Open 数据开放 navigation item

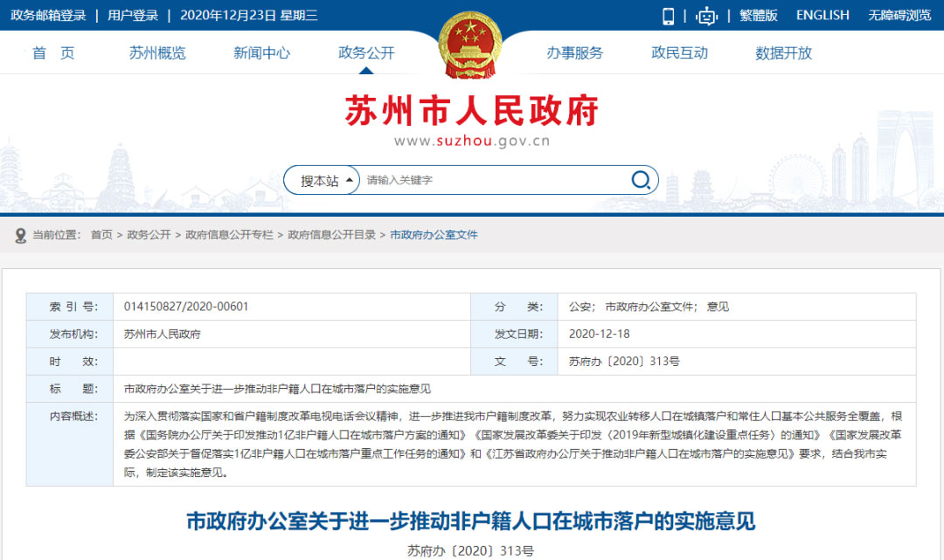[x=784, y=53]
